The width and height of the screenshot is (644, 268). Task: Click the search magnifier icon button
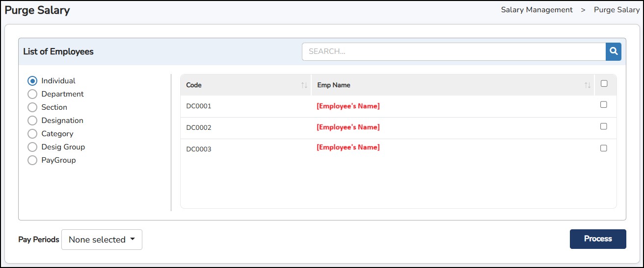click(613, 51)
